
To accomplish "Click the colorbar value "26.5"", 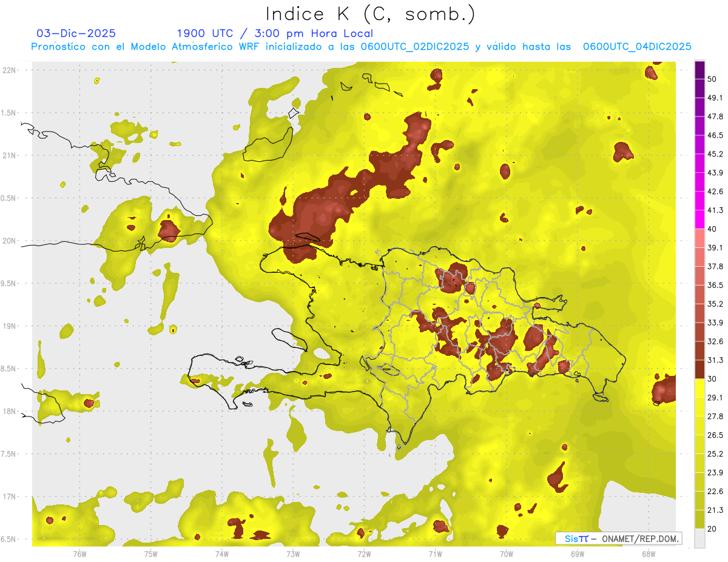I will pos(715,435).
